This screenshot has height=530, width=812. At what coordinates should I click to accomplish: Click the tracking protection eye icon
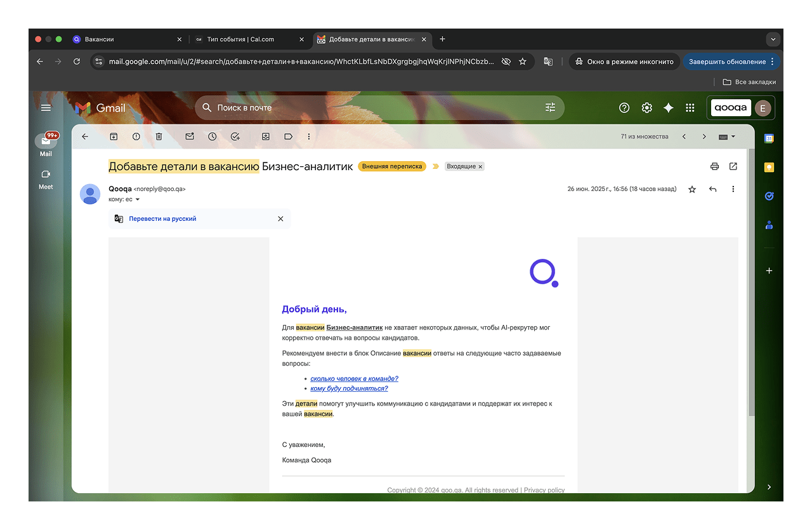pos(506,62)
